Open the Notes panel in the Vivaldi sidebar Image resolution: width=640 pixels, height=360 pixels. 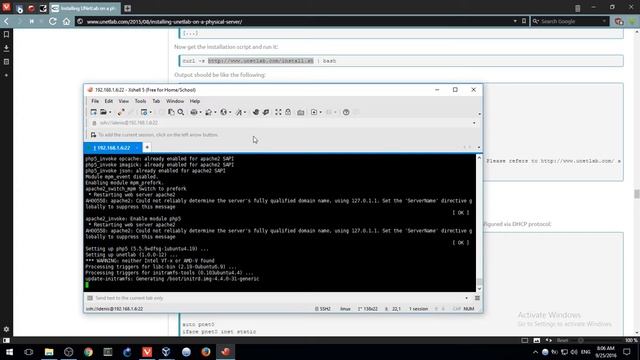7,62
